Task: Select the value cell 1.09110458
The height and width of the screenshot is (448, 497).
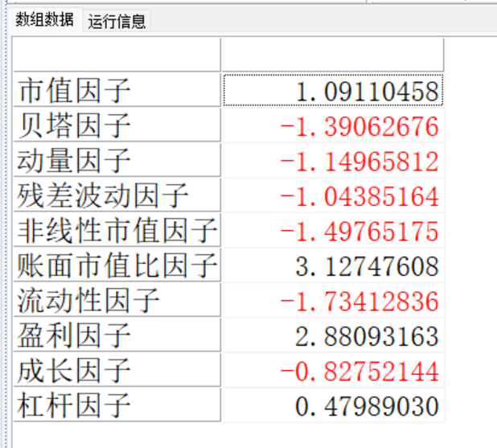Action: coord(332,90)
